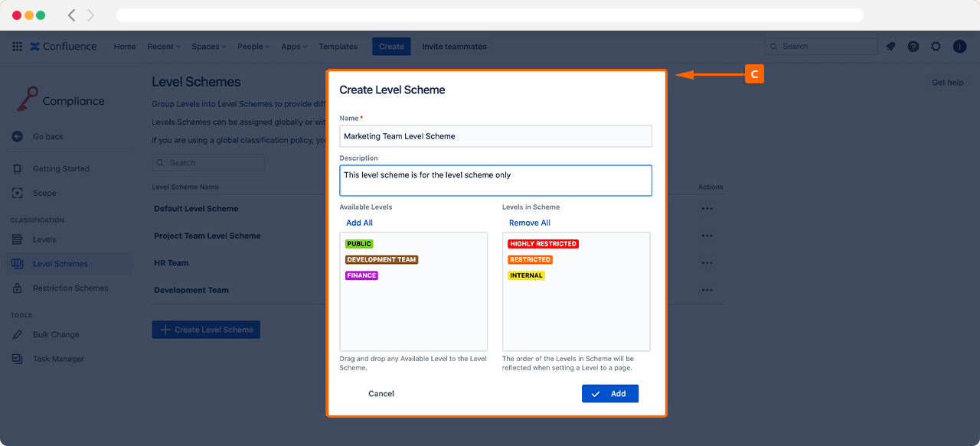Open the app switcher grid icon
Screen dimensions: 980x446
(17, 47)
